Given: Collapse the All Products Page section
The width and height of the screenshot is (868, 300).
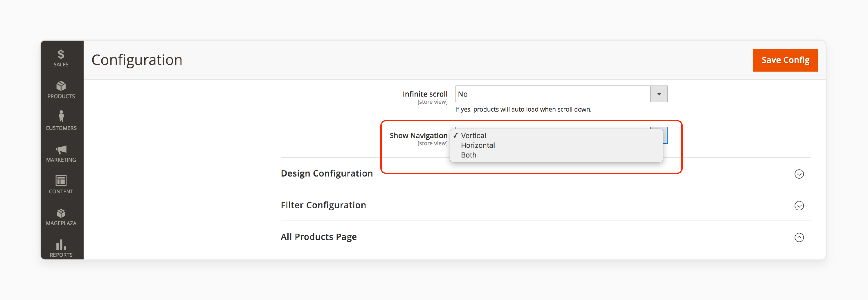Looking at the screenshot, I should [799, 237].
